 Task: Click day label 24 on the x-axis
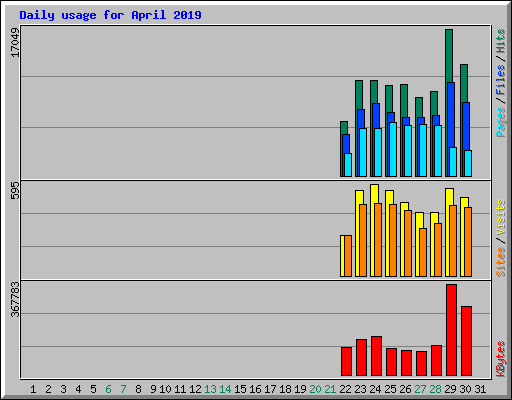point(375,389)
